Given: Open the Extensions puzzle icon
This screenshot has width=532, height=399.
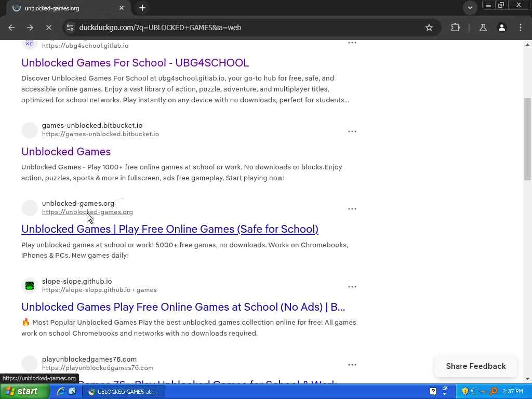Looking at the screenshot, I should coord(455,28).
